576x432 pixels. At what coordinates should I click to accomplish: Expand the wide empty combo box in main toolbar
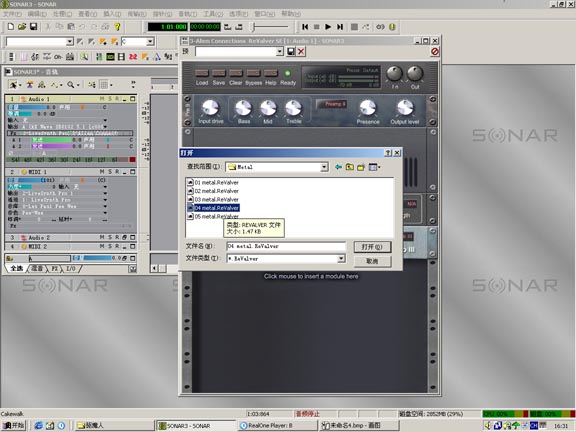(69, 42)
